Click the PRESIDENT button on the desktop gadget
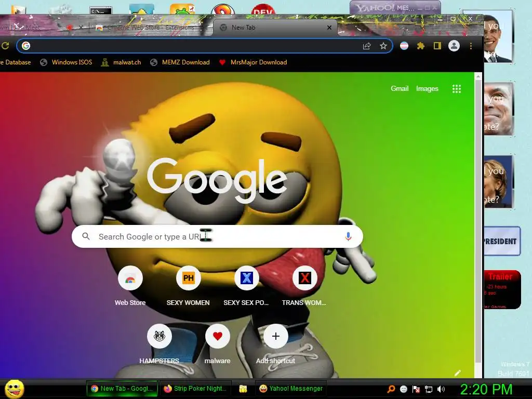 tap(502, 241)
